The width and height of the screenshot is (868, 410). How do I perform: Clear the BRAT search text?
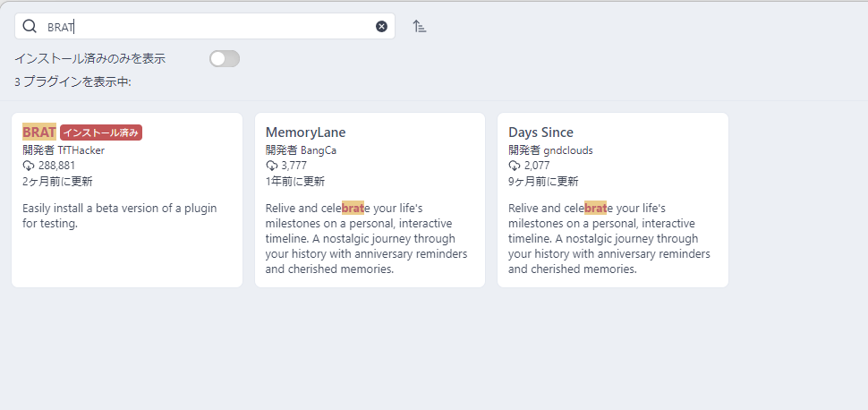click(381, 27)
